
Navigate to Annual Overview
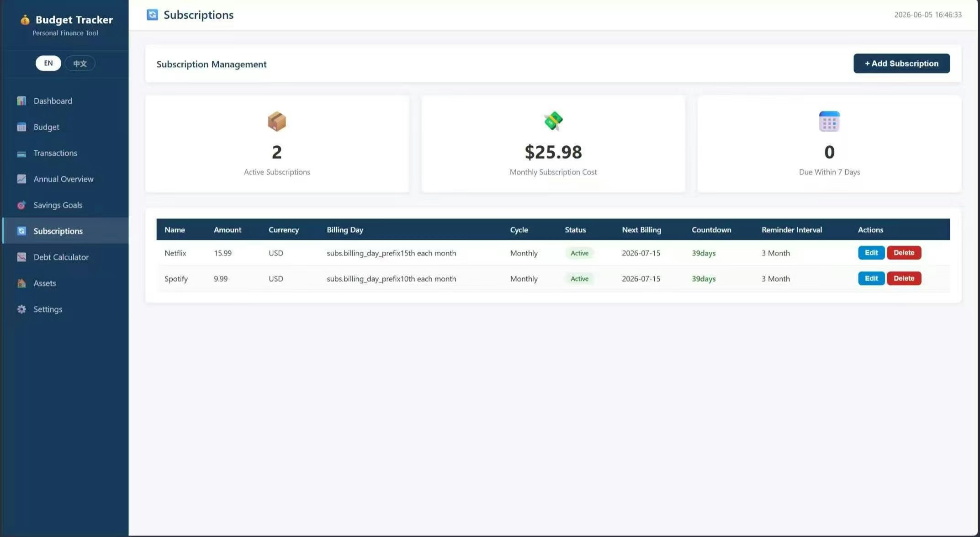click(x=66, y=179)
